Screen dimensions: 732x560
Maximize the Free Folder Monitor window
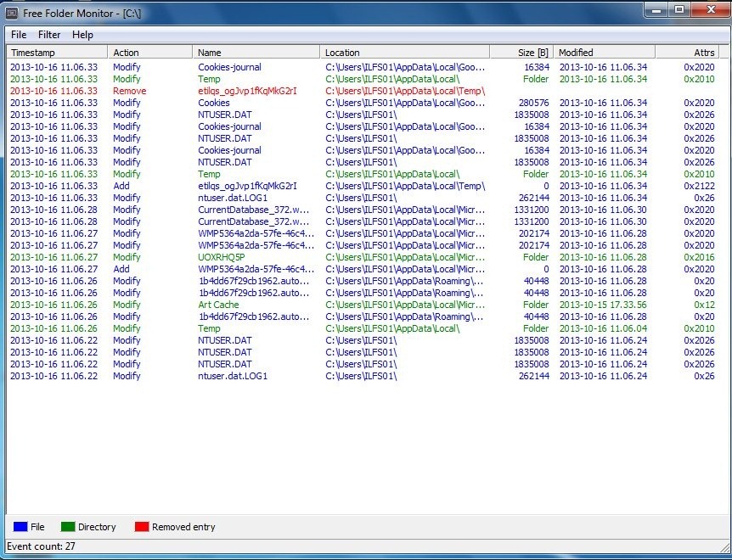(x=679, y=9)
